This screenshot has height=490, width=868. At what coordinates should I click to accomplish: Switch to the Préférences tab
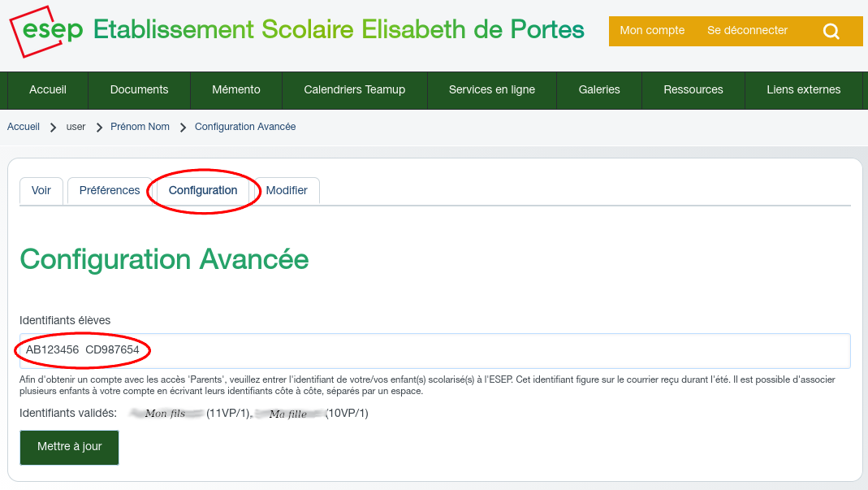[110, 191]
